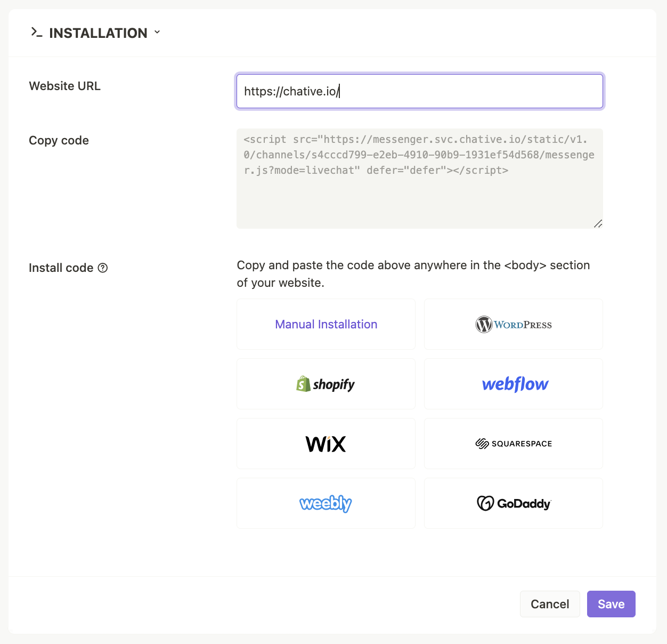Click the Install code help question icon
The image size is (667, 644).
coord(103,268)
